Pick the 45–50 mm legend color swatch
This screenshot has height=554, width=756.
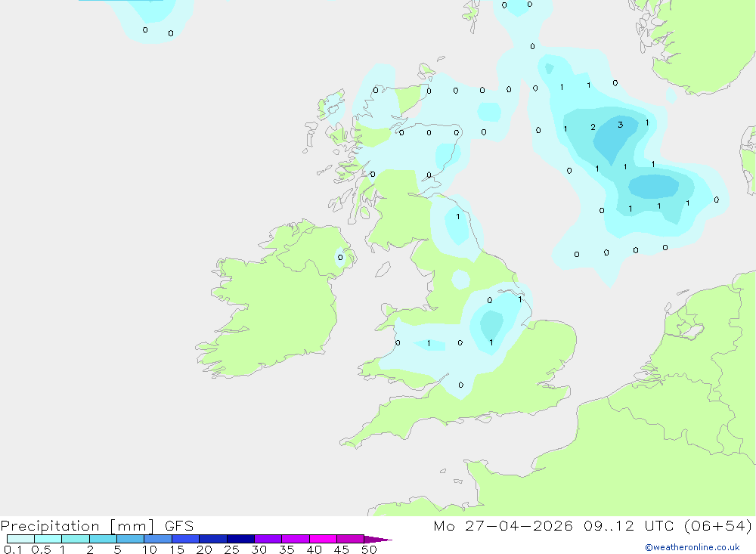pos(350,539)
